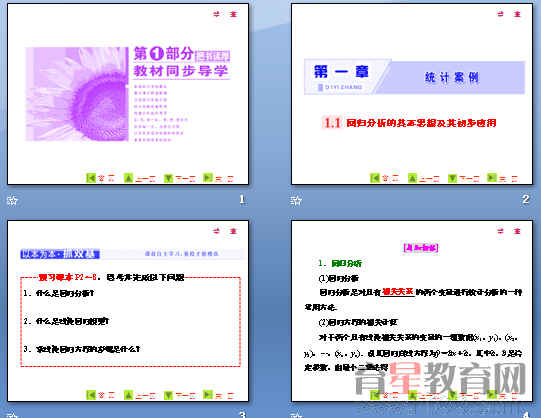The width and height of the screenshot is (541, 418).
Task: Click the slide number 1 label
Action: 242,199
